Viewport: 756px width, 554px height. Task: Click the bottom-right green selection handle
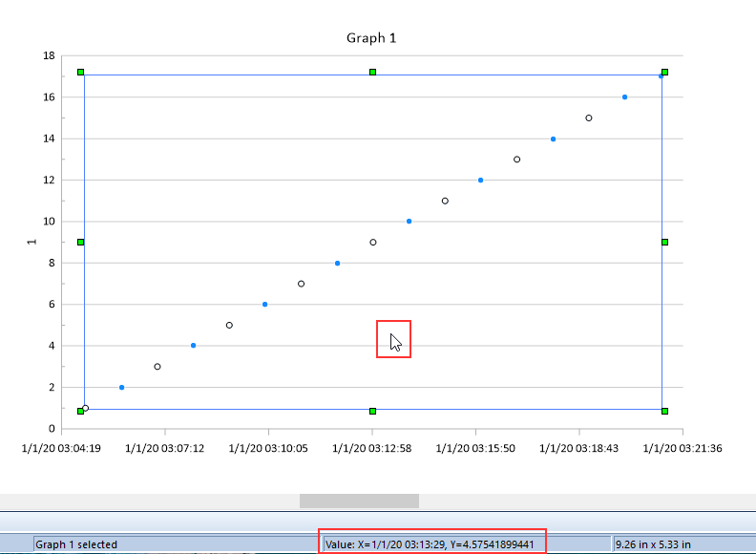[x=664, y=411]
